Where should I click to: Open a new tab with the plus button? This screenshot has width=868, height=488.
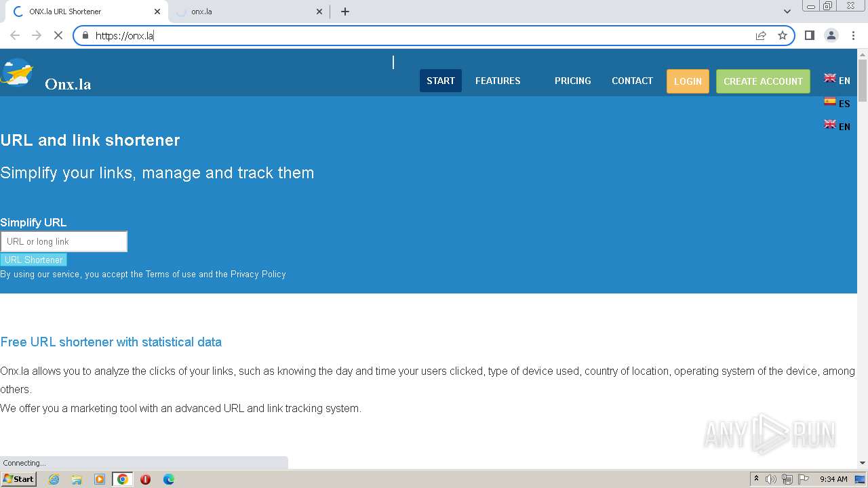(x=345, y=12)
